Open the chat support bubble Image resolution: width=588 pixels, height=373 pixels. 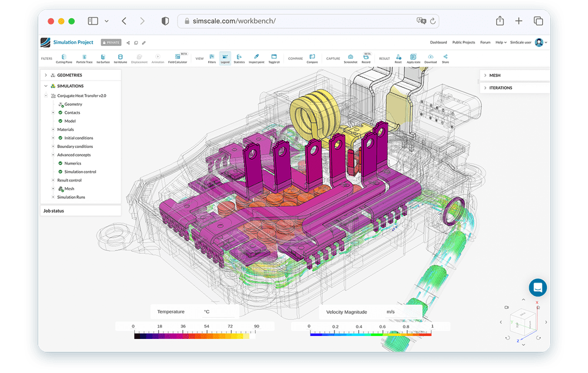pyautogui.click(x=537, y=287)
